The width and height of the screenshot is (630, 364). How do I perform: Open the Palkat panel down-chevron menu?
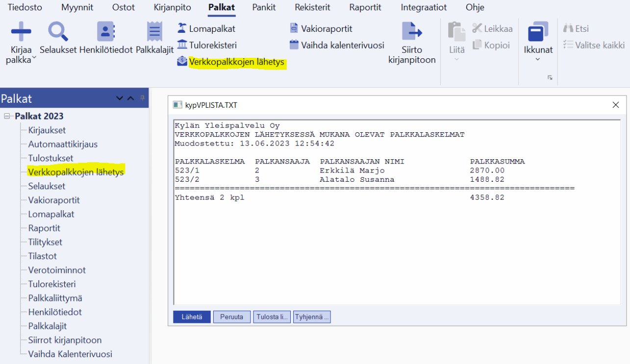[x=119, y=98]
